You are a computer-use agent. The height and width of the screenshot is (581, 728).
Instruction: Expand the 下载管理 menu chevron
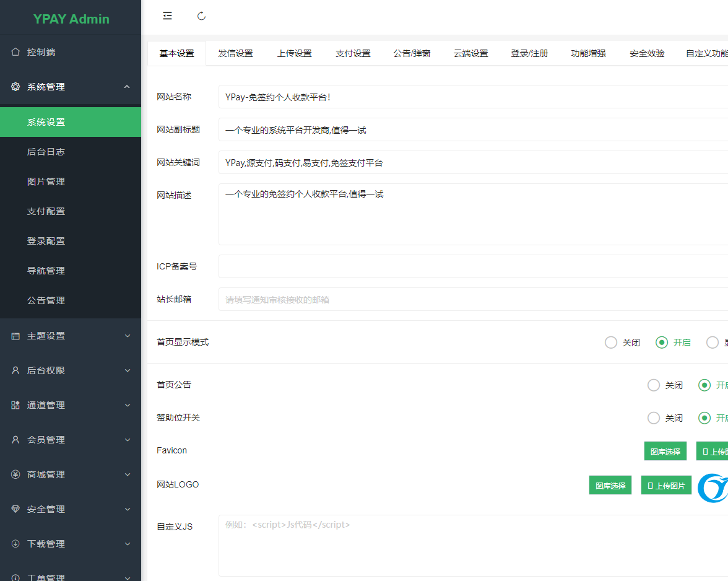pyautogui.click(x=128, y=543)
